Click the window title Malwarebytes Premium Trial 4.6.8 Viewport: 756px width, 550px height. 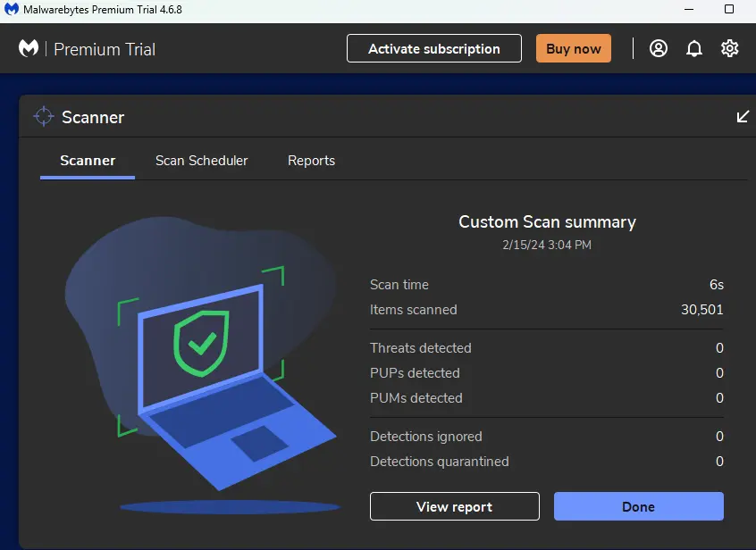coord(103,9)
